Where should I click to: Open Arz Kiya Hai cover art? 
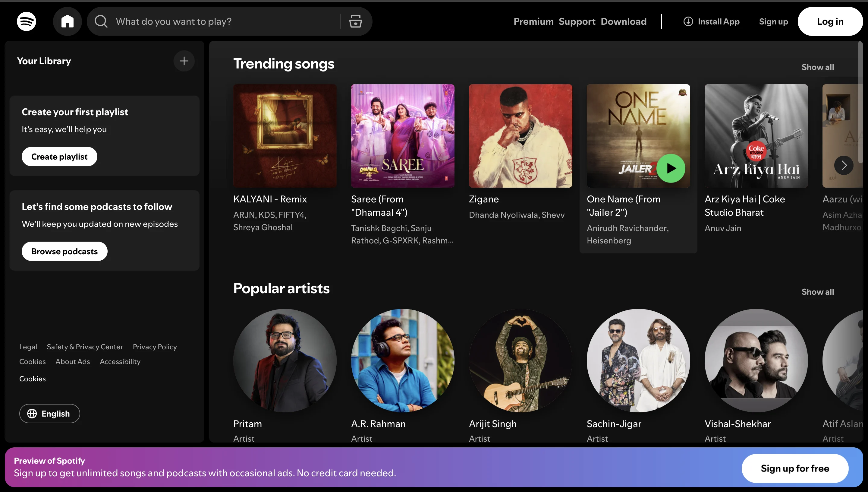click(756, 136)
